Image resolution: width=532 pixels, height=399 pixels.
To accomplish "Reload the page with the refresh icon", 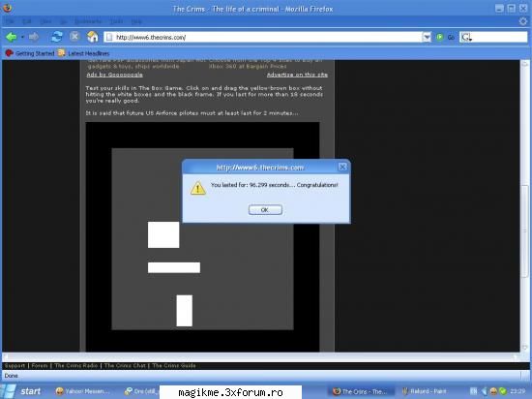I will click(57, 37).
